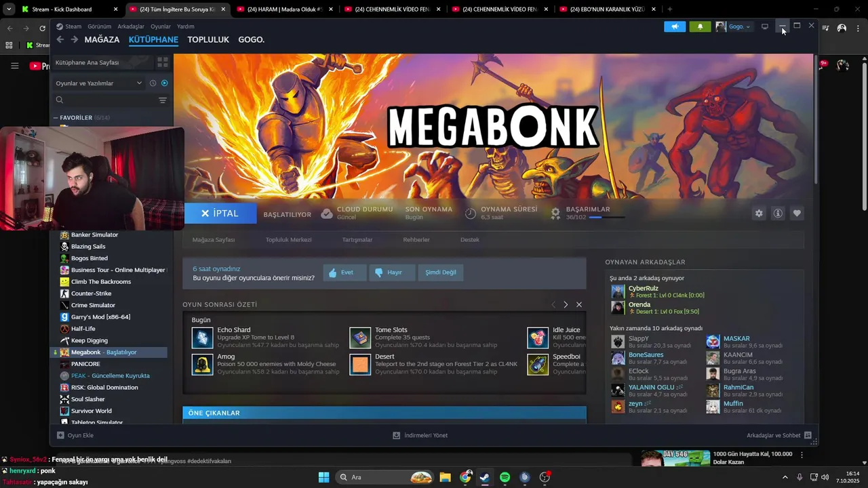
Task: Collapse the FAVORİLER category
Action: click(x=56, y=118)
